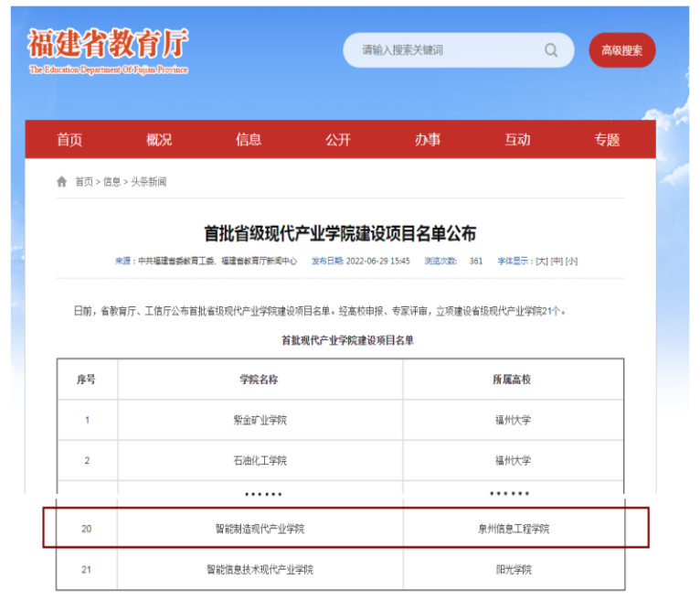
Task: Set font display to 小
Action: (x=571, y=261)
